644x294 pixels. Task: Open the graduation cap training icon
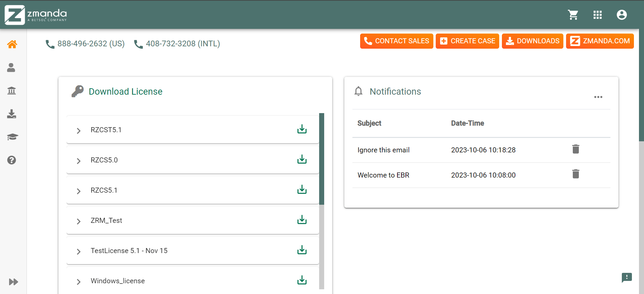coord(12,137)
